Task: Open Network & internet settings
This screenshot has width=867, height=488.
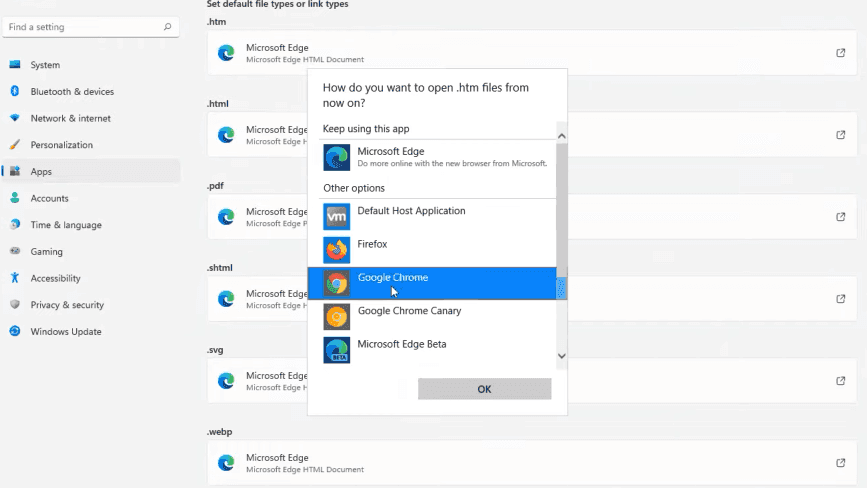Action: (91, 118)
